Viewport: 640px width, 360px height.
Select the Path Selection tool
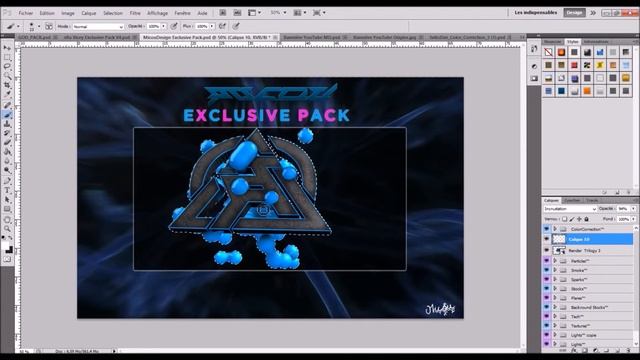7,200
